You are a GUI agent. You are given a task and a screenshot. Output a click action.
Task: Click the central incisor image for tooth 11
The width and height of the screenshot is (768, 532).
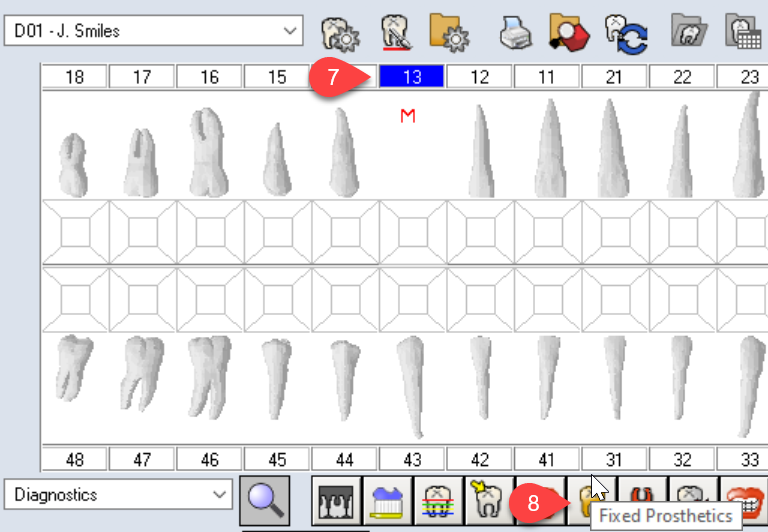click(550, 148)
